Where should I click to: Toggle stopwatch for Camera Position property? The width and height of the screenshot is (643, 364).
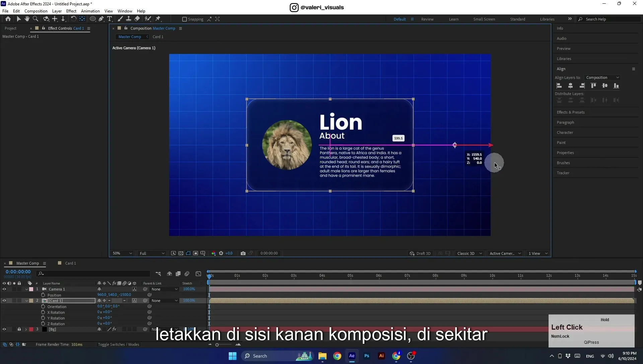43,295
